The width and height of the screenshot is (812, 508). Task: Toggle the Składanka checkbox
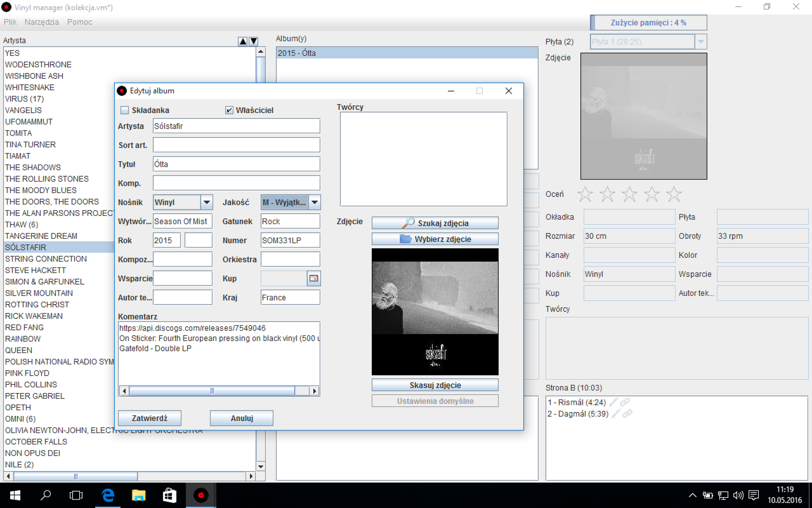[x=124, y=110]
